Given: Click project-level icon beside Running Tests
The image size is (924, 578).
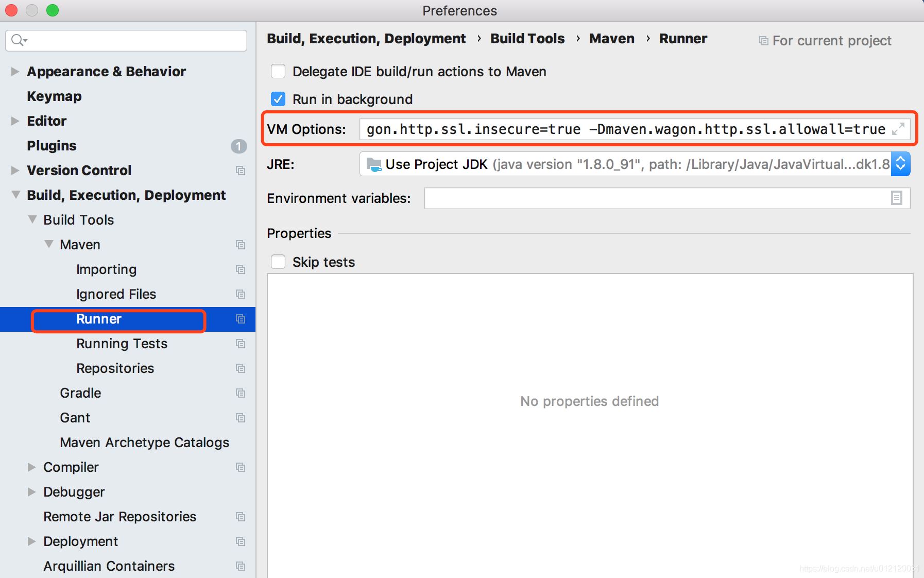Looking at the screenshot, I should 241,344.
